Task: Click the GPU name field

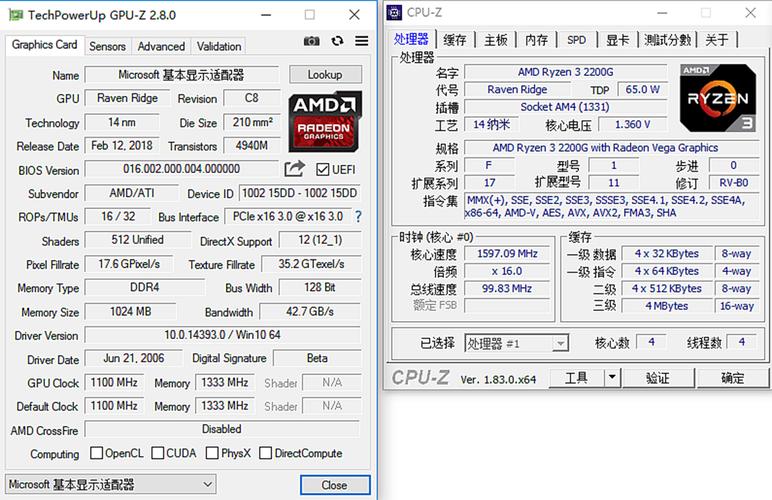Action: tap(181, 75)
